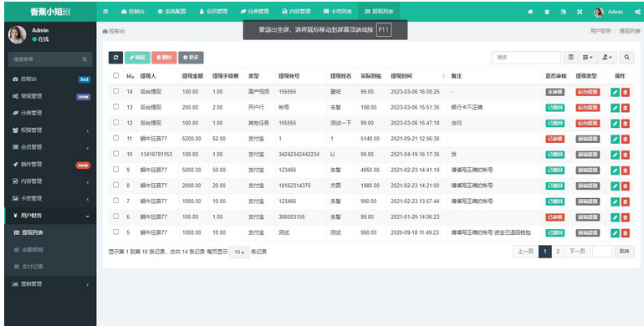Click the 搜索 input field above the table
This screenshot has height=326, width=644.
527,58
